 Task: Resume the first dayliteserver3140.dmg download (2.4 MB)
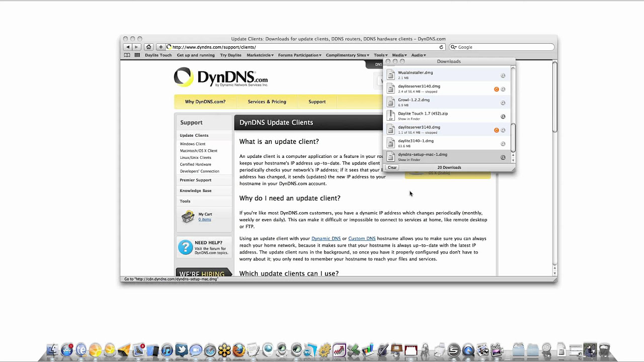click(496, 89)
